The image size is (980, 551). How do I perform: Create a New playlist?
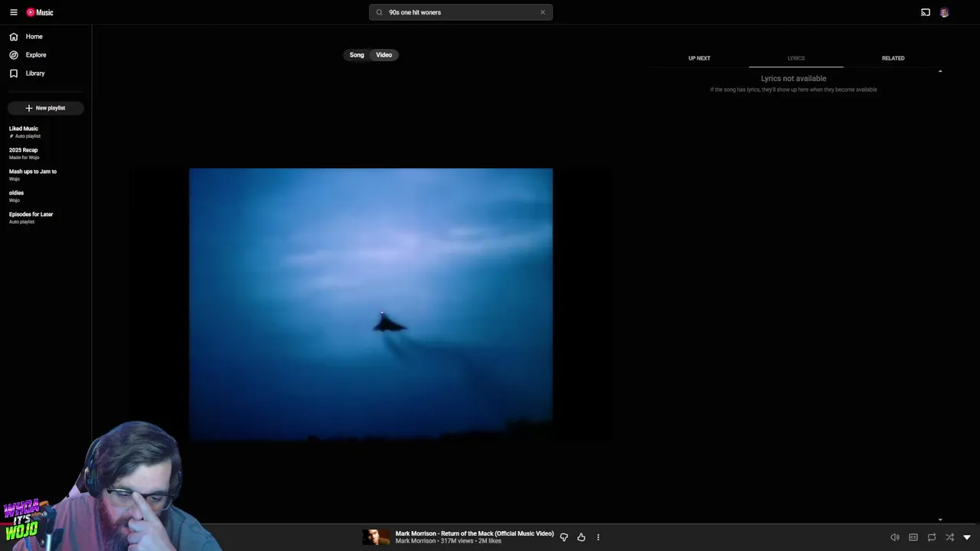point(45,108)
